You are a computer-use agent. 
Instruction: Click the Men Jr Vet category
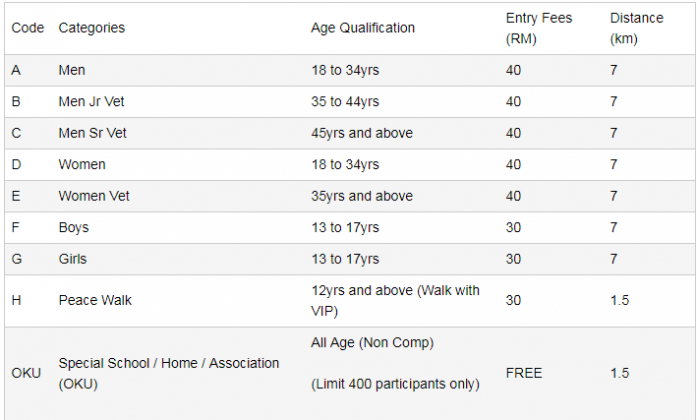tap(92, 102)
